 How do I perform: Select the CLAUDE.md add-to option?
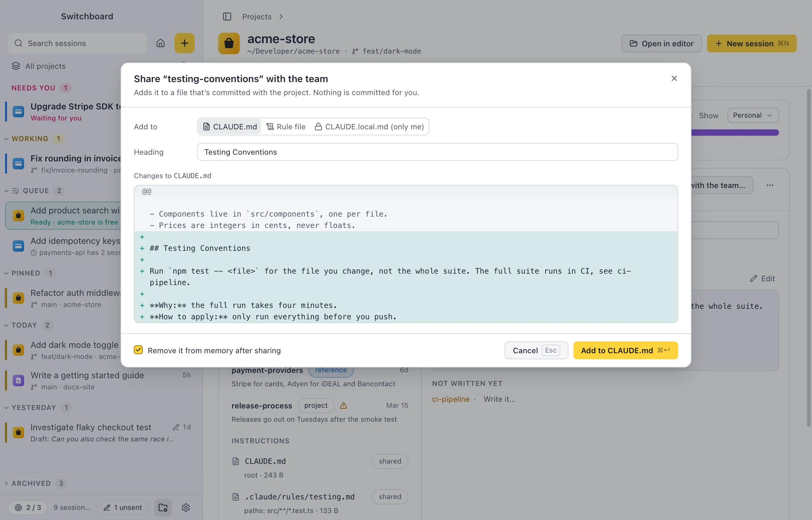tap(230, 127)
